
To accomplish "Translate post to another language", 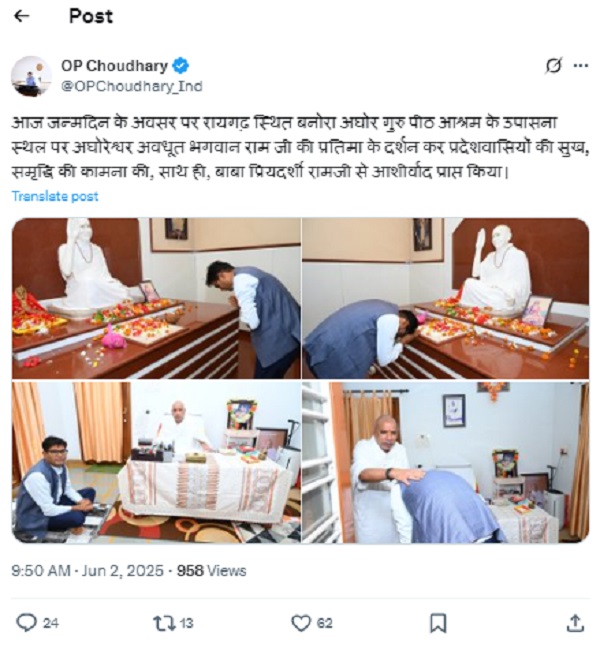I will pos(55,196).
